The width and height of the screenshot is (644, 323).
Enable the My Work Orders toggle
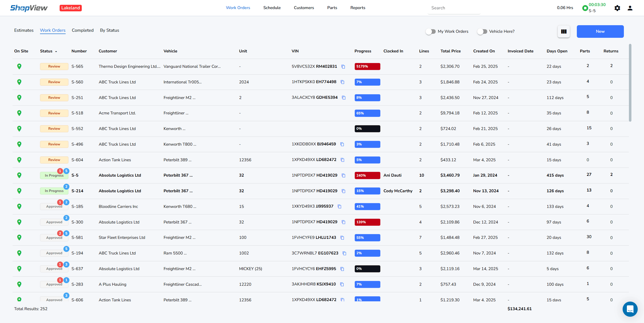[431, 31]
